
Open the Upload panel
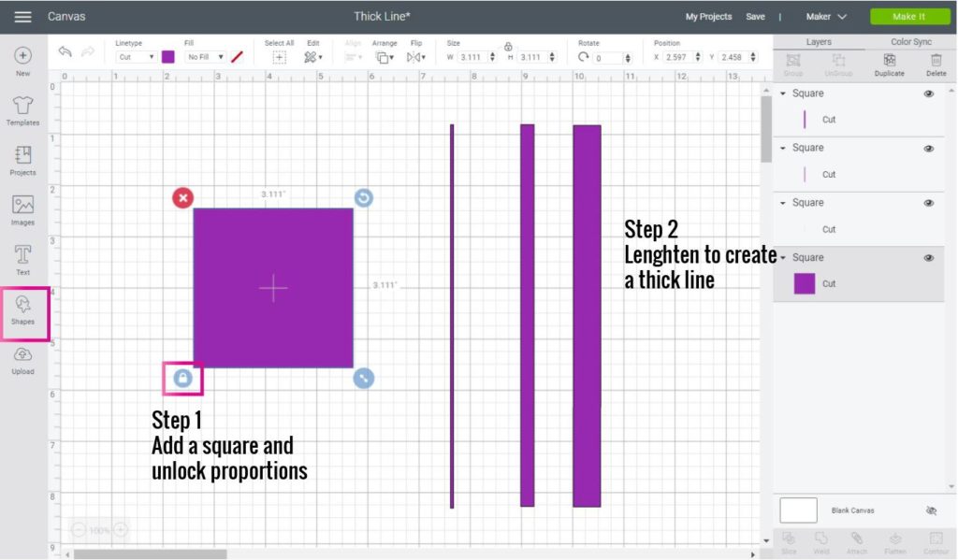pos(22,360)
